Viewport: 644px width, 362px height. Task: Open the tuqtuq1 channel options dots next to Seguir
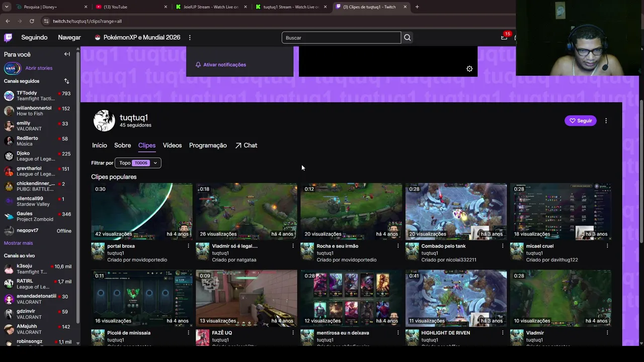pyautogui.click(x=606, y=121)
